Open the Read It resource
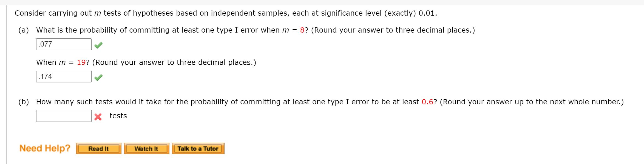644x164 pixels. coord(99,149)
